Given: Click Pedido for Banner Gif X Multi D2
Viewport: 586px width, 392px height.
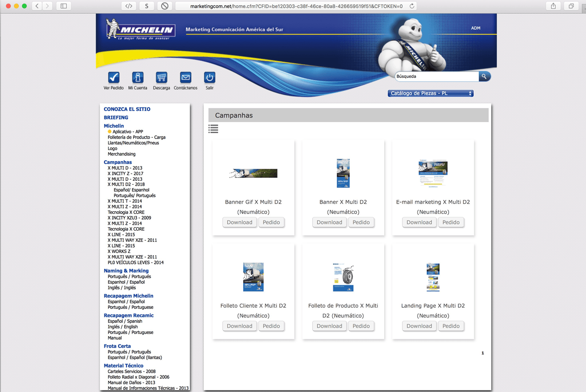Looking at the screenshot, I should [x=271, y=222].
